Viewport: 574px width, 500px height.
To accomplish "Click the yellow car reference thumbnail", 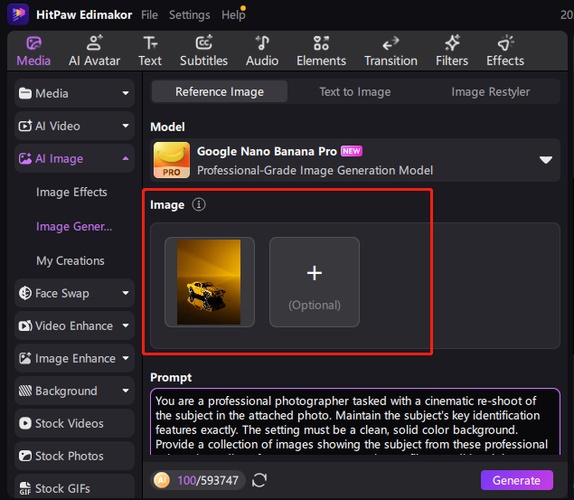I will click(209, 282).
